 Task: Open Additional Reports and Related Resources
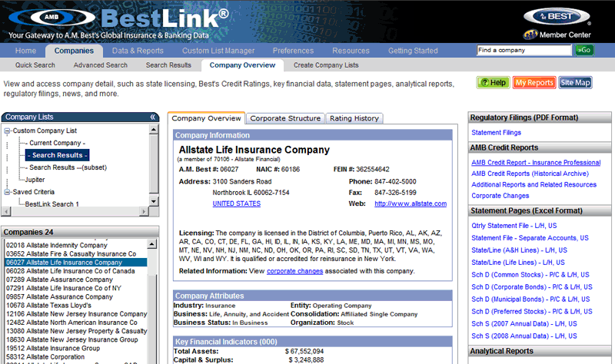[x=534, y=184]
